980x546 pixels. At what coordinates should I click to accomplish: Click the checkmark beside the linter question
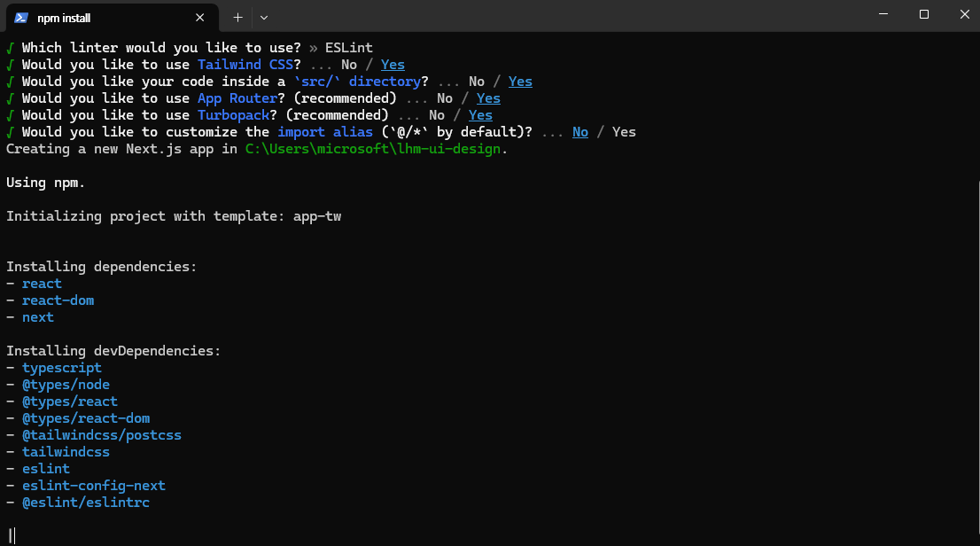pos(10,48)
